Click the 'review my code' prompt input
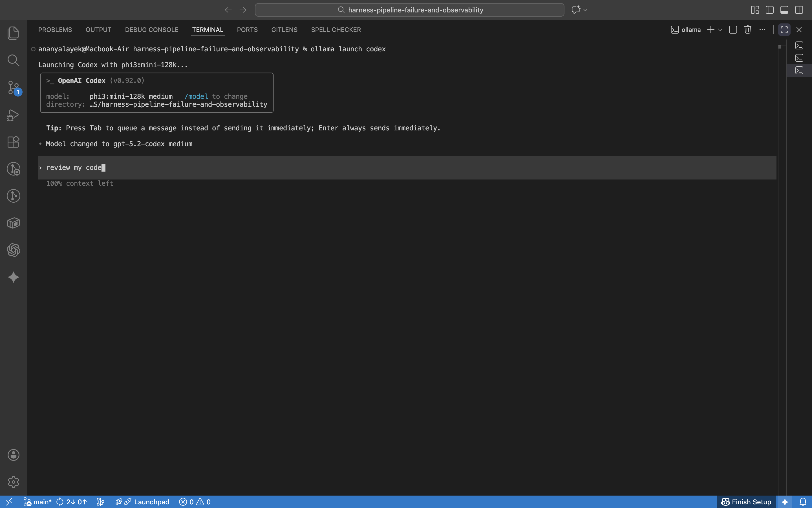 point(407,167)
